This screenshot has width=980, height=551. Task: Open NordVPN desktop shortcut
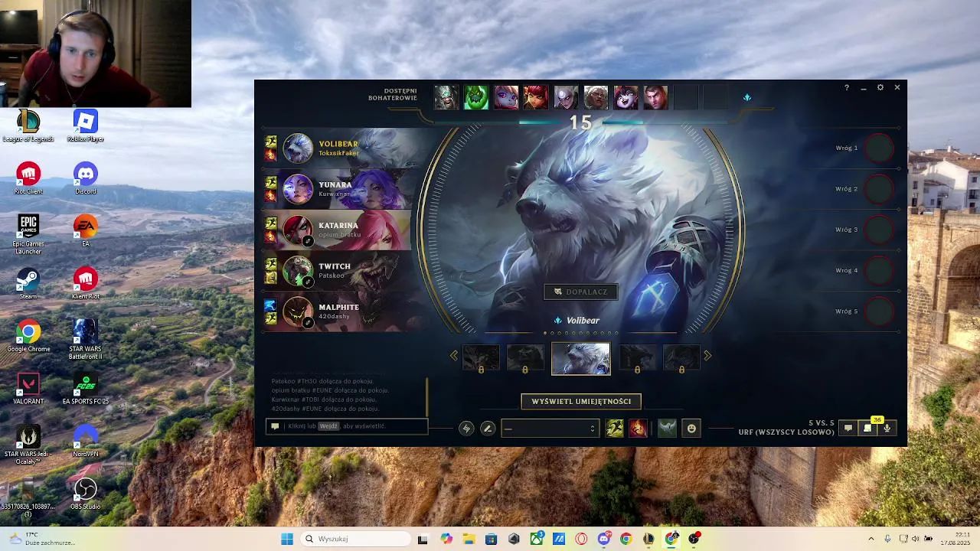85,441
